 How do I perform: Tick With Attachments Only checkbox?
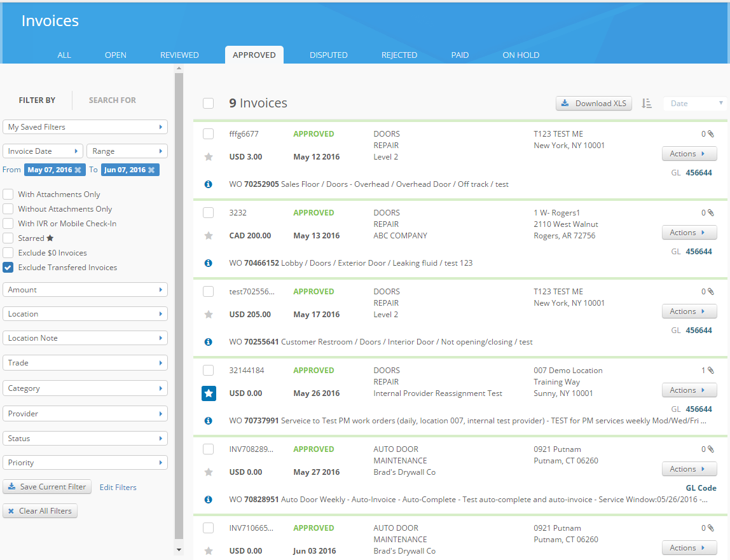coord(8,194)
